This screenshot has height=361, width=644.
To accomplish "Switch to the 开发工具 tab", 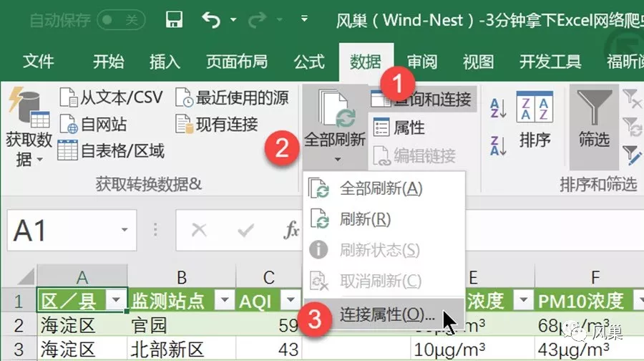I will pos(550,62).
